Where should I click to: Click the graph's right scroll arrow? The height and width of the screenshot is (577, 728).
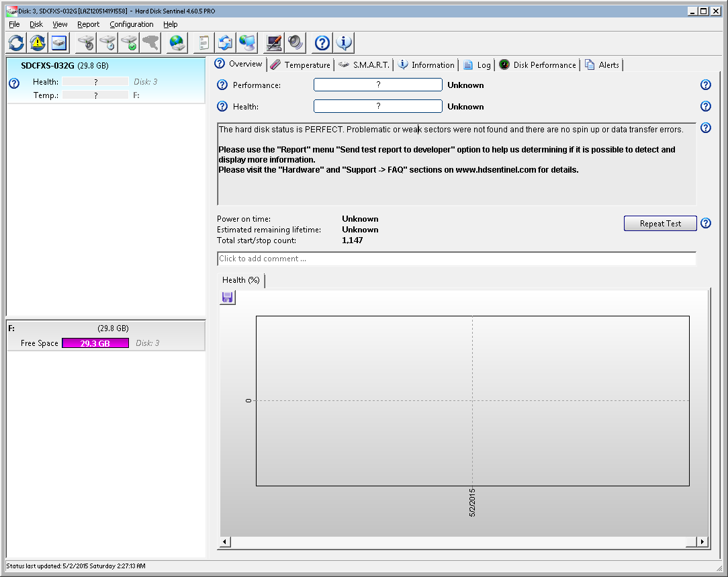click(702, 542)
